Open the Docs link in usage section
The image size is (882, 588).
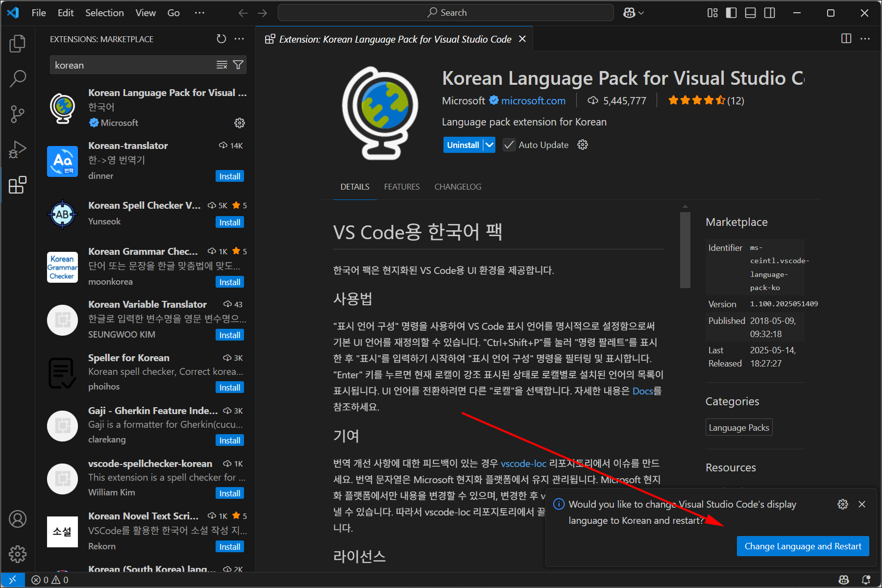point(642,391)
